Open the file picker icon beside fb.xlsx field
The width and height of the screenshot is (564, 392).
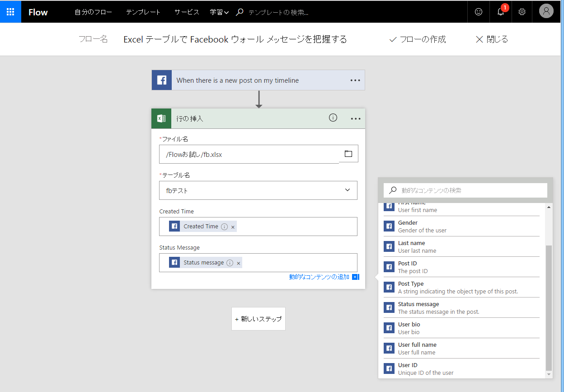click(x=348, y=154)
